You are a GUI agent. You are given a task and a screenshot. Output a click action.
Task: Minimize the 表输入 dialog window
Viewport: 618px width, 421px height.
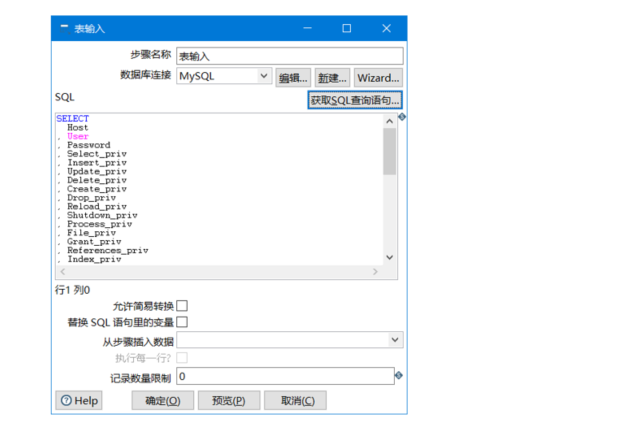tap(307, 28)
